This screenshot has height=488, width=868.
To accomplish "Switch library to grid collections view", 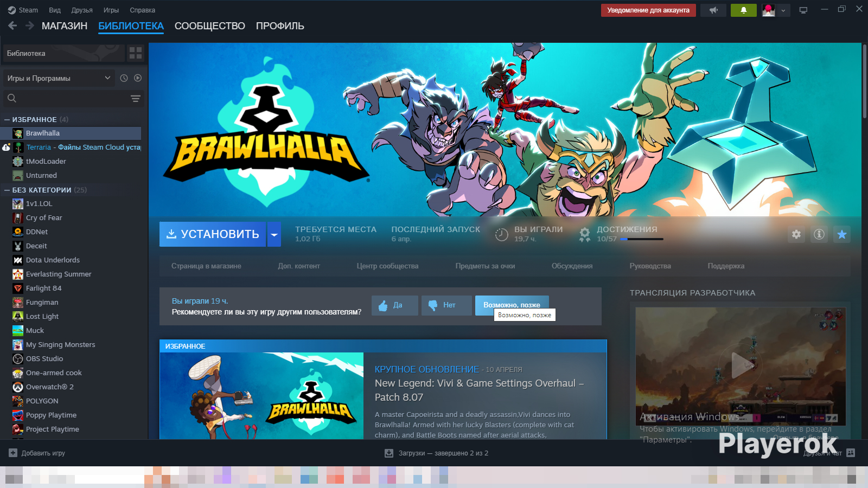I will 136,53.
